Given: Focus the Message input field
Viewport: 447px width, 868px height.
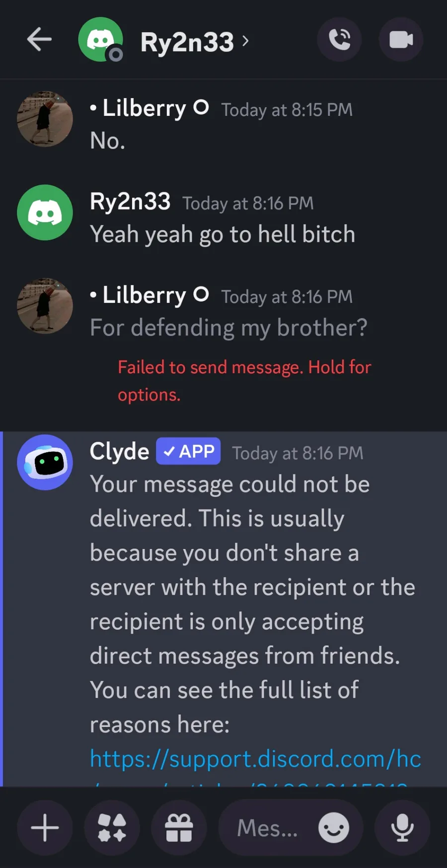Looking at the screenshot, I should point(268,828).
